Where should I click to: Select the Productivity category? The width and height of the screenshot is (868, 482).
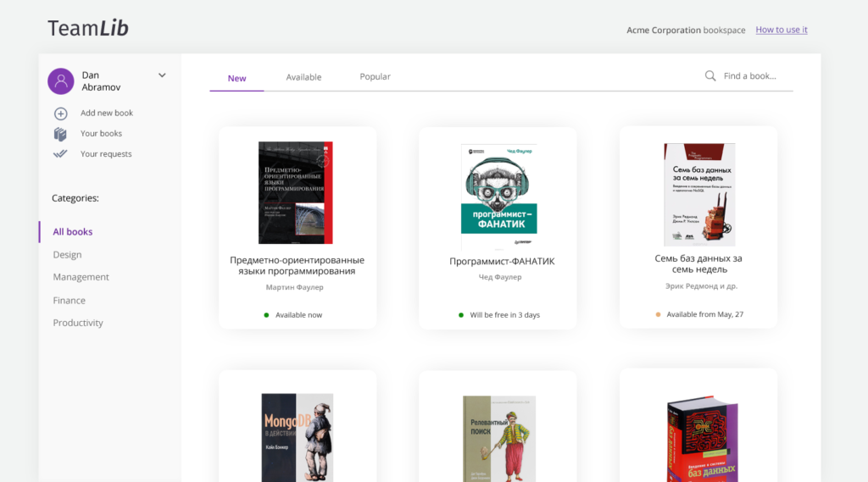pos(78,323)
